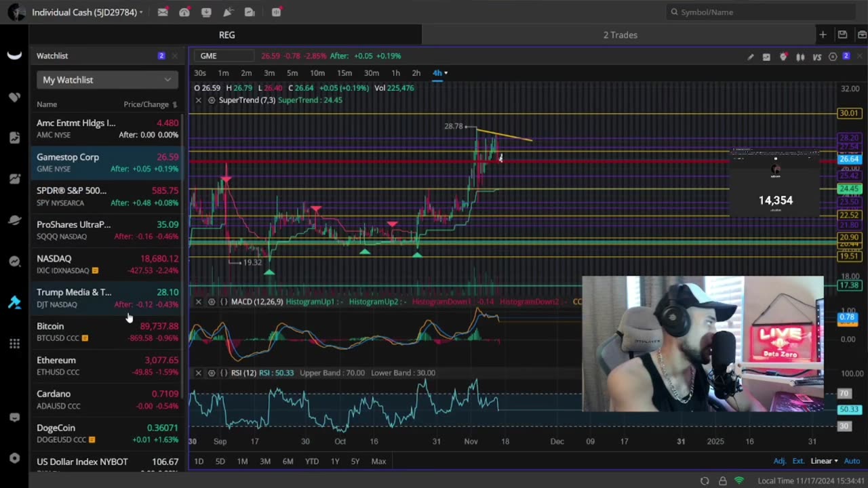Toggle Adj. price adjustment
The height and width of the screenshot is (488, 868).
point(780,461)
